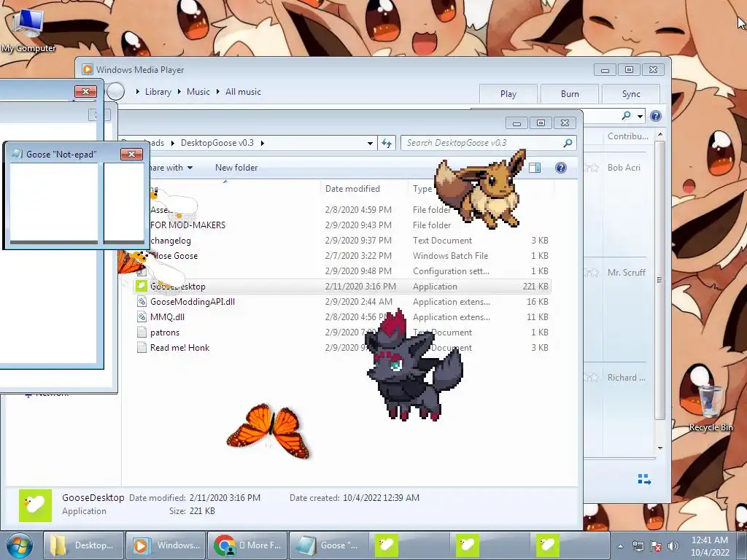This screenshot has height=560, width=747.
Task: Click the Explorer search magnifier icon
Action: (568, 143)
